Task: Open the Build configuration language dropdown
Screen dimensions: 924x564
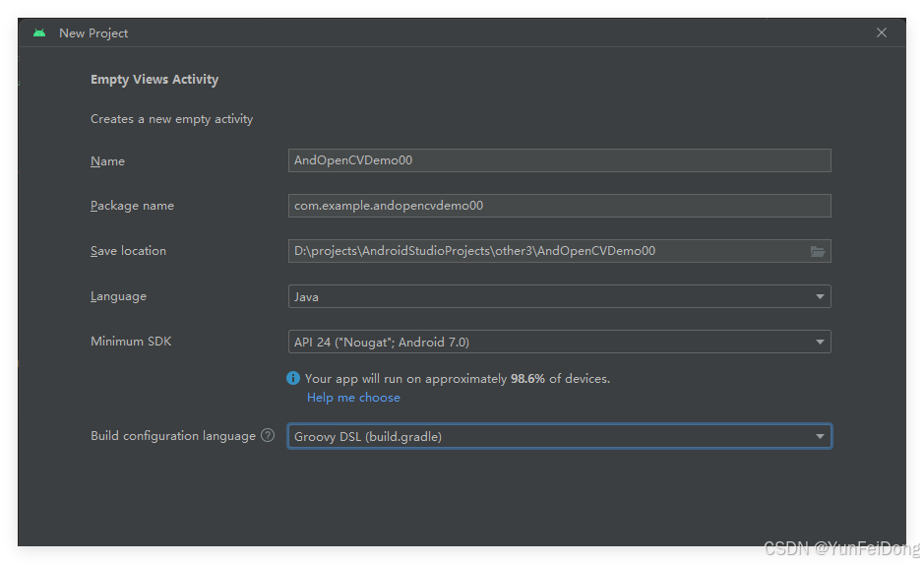Action: 559,436
